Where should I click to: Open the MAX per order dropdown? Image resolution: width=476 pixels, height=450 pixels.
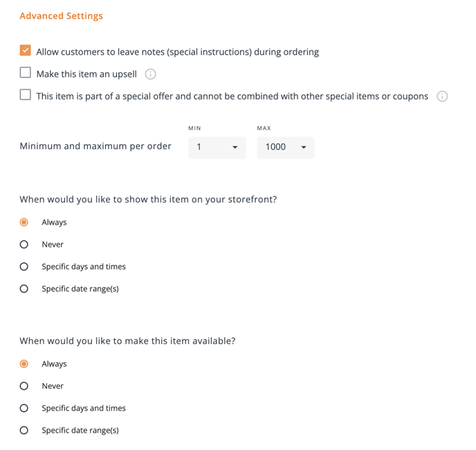pyautogui.click(x=286, y=148)
